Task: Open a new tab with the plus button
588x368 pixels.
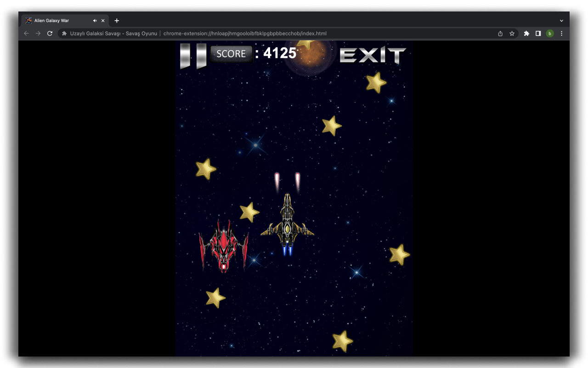Action: [x=117, y=20]
